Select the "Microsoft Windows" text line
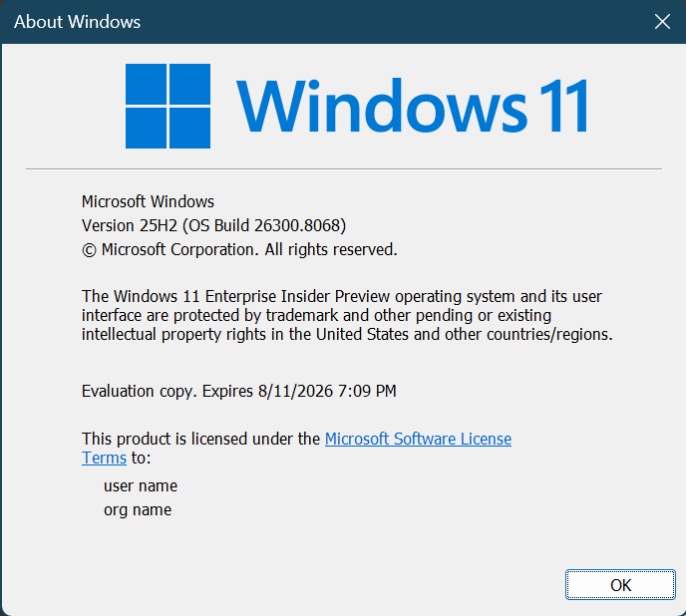 148,201
